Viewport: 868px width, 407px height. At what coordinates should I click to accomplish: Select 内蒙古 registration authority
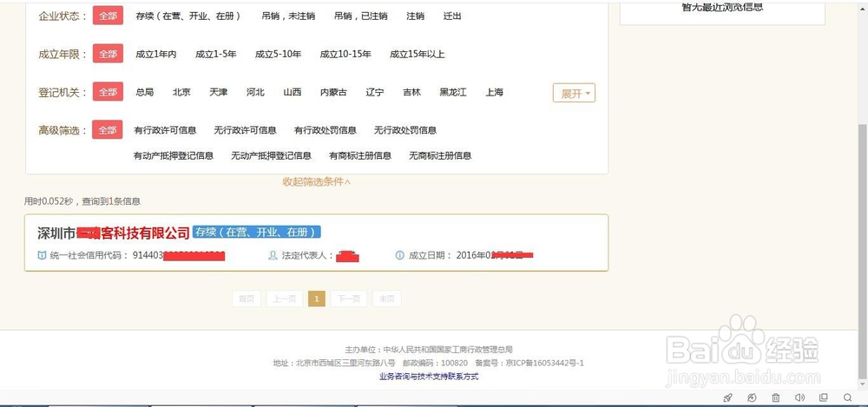tap(334, 93)
